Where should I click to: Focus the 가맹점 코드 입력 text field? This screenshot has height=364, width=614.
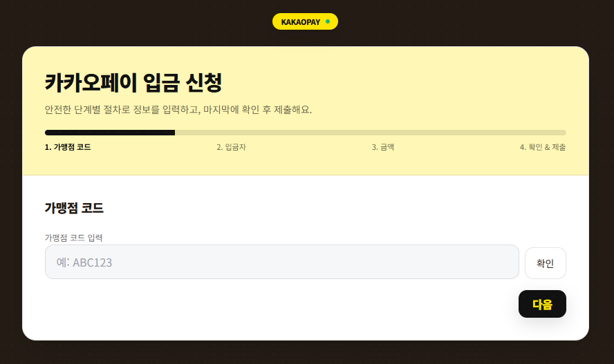(282, 262)
